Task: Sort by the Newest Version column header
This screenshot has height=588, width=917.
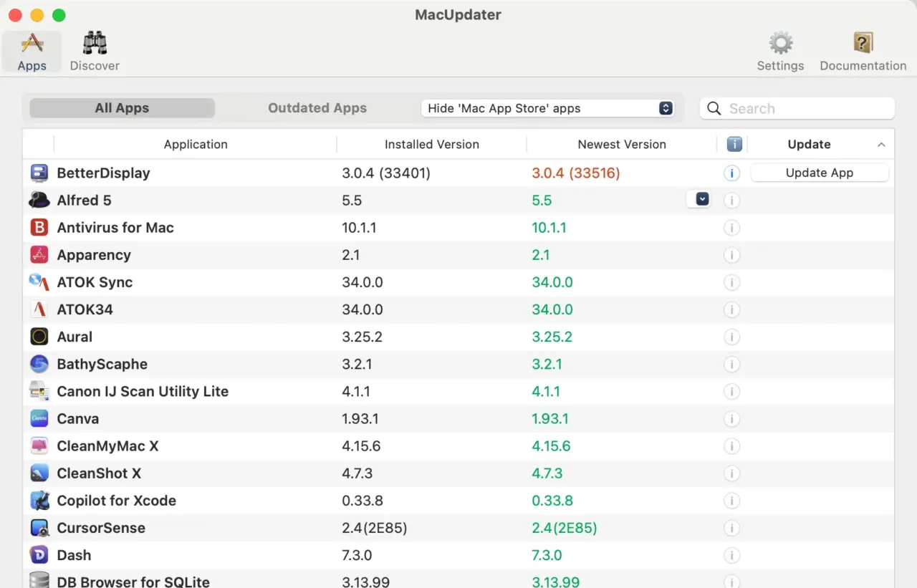Action: coord(622,144)
